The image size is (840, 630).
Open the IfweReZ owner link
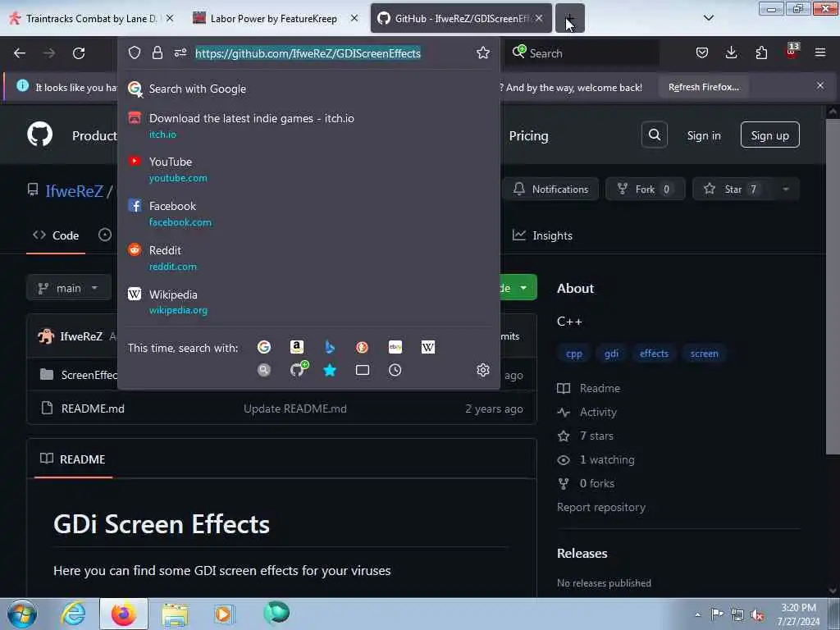74,191
